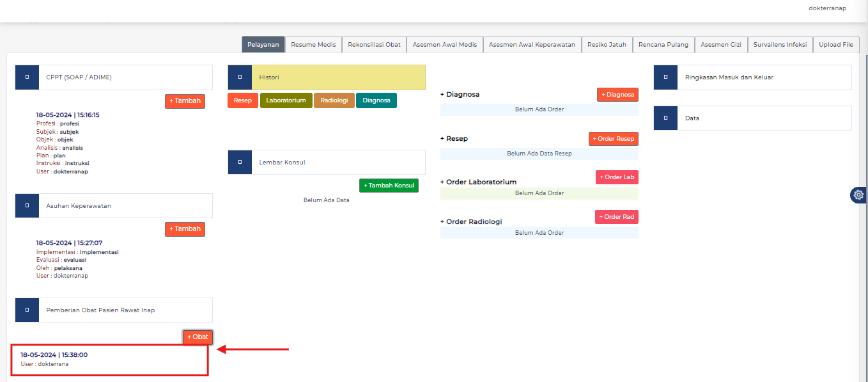The image size is (868, 382).
Task: Click the + Diagnosa button
Action: point(617,95)
